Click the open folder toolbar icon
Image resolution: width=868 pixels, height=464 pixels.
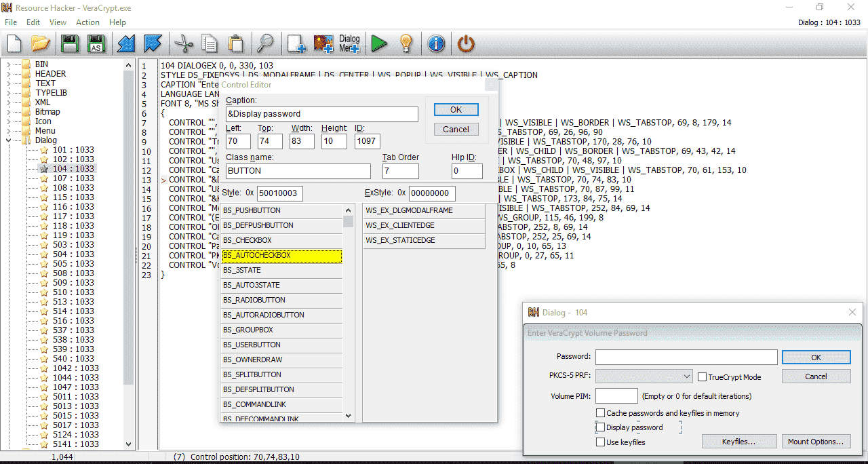(x=41, y=43)
